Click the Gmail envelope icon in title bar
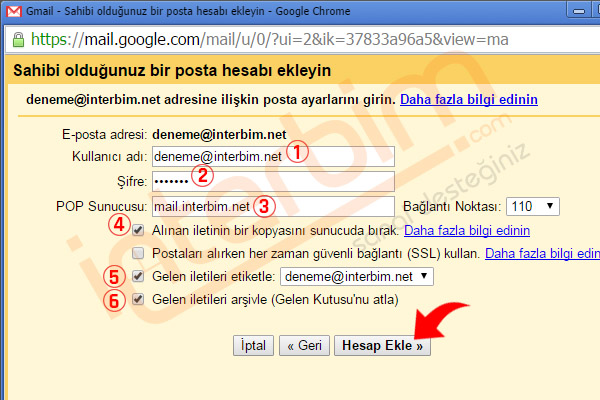 [14, 11]
